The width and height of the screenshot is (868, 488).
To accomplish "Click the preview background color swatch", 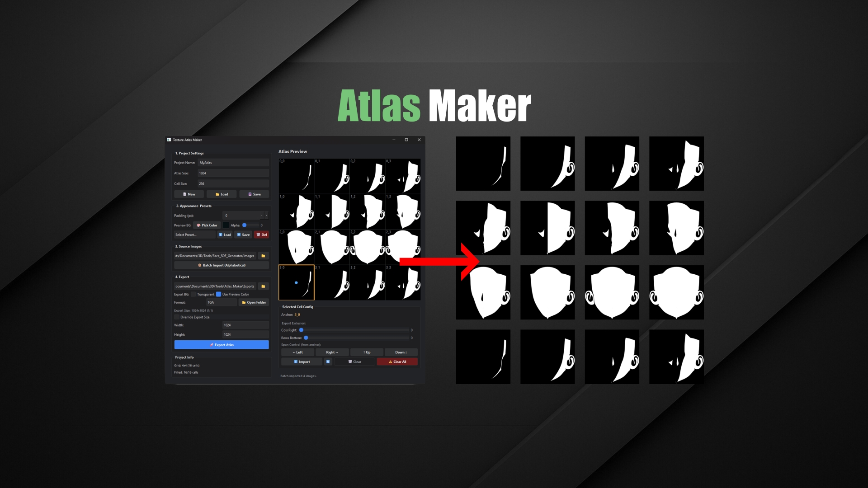I will (226, 225).
